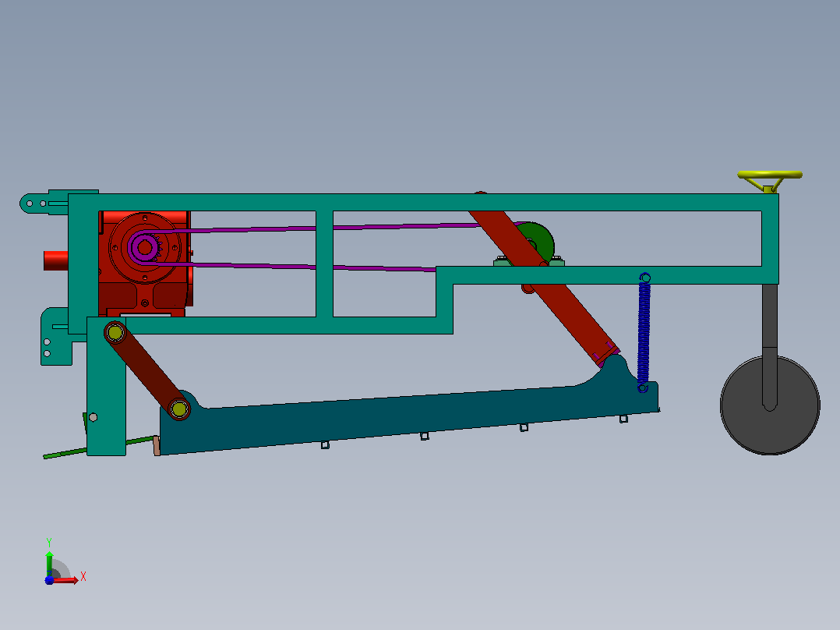840x630 pixels.
Task: Click the green Y axis of the triad
Action: click(49, 564)
